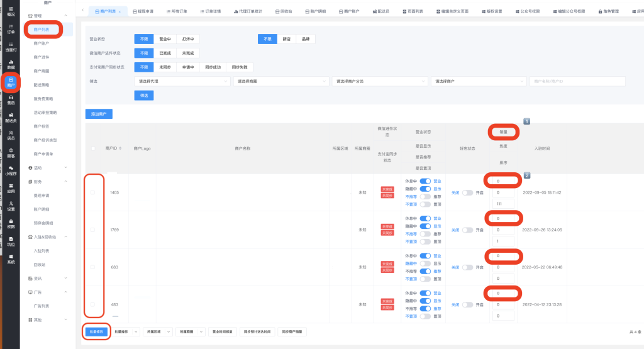
Task: Click the 添加商户 button
Action: (99, 114)
